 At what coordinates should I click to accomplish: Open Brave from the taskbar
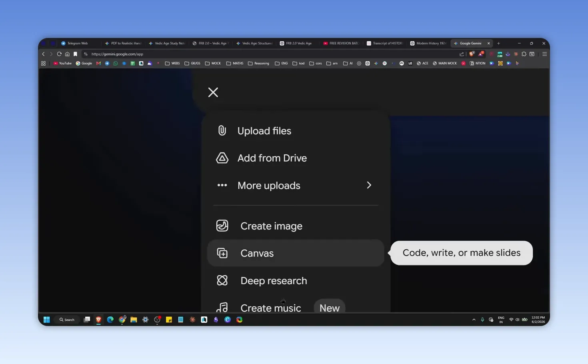click(x=98, y=320)
